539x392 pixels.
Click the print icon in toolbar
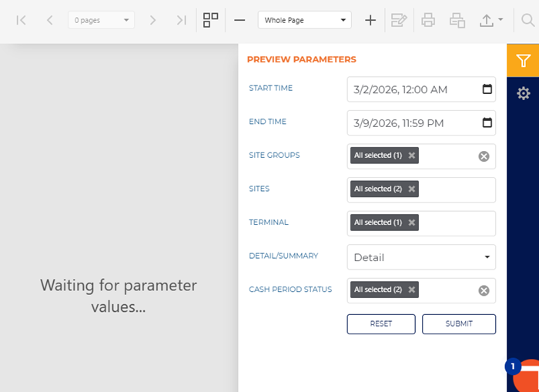point(428,20)
